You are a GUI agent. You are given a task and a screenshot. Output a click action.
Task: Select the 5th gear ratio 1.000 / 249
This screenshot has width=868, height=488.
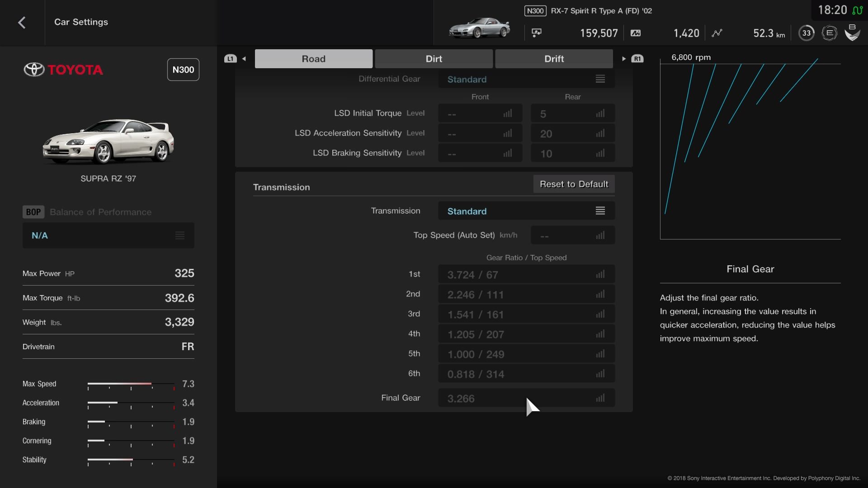coord(526,354)
